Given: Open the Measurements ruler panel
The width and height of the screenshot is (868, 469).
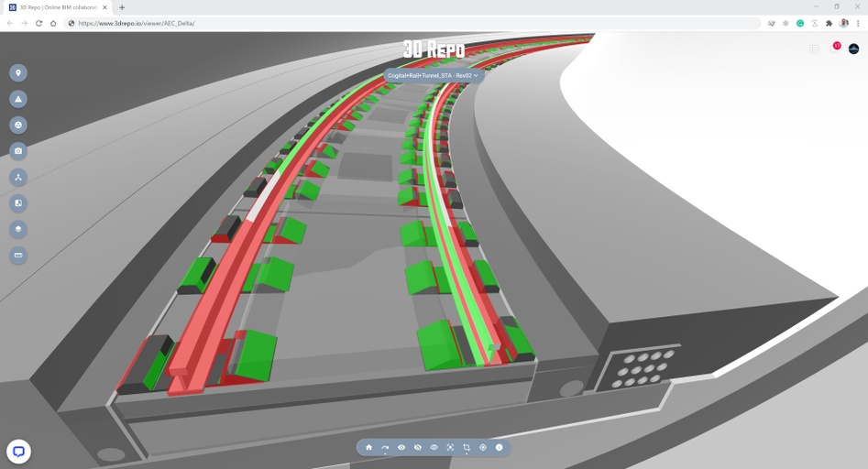Looking at the screenshot, I should pos(17,256).
